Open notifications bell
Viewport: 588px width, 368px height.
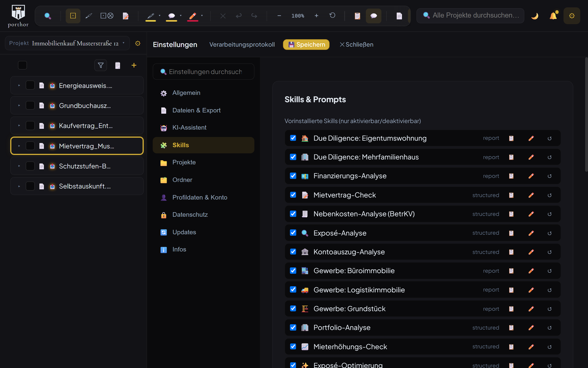tap(553, 16)
